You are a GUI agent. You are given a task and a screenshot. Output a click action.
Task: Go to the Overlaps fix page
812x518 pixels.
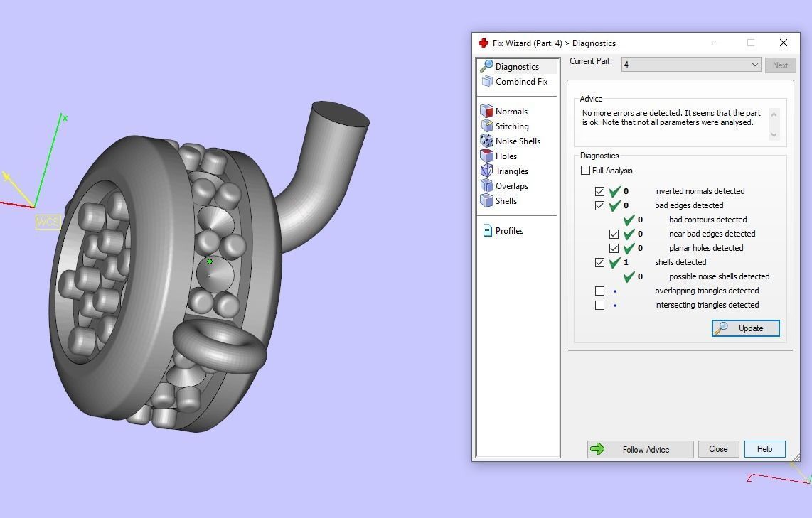point(512,185)
